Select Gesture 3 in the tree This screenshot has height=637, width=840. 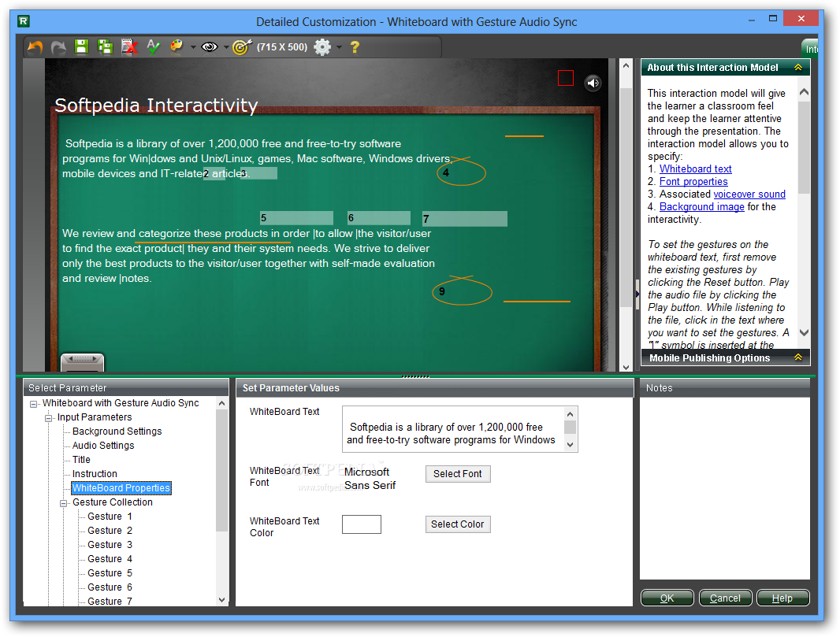[110, 545]
